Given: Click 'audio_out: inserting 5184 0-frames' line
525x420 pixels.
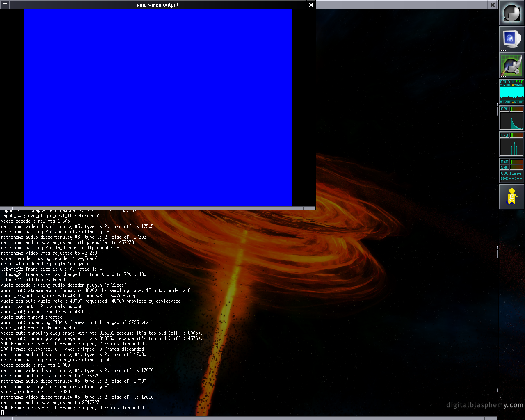Looking at the screenshot, I should coord(75,322).
